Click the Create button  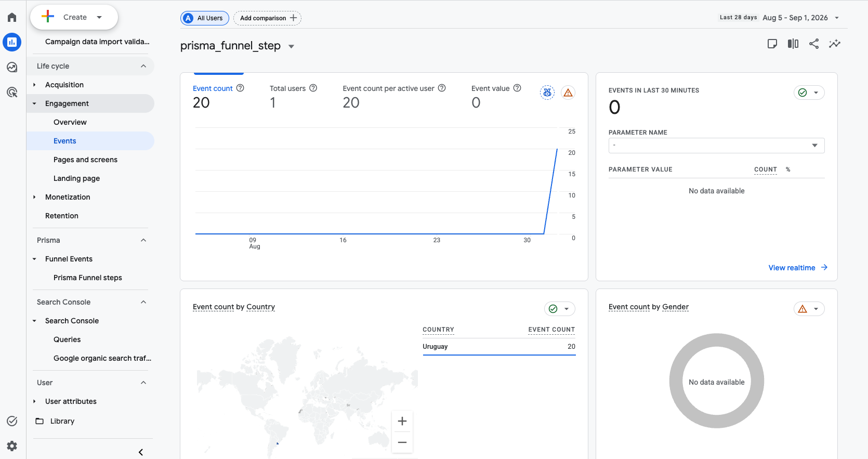[74, 17]
